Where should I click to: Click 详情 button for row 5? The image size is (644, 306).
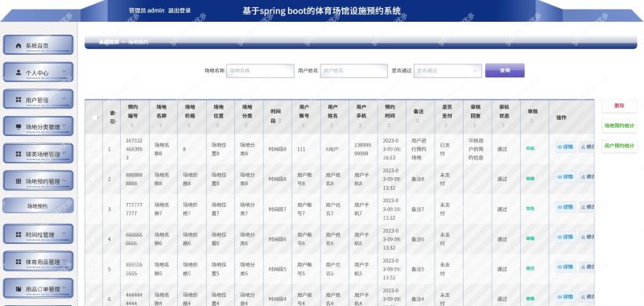click(565, 267)
